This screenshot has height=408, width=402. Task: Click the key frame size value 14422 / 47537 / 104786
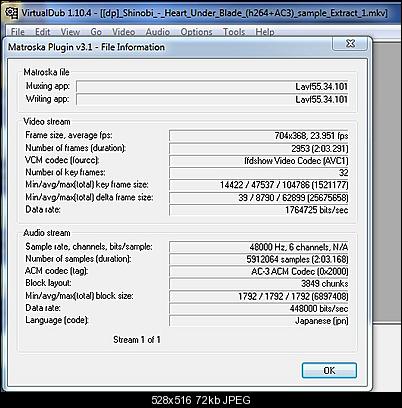[259, 185]
